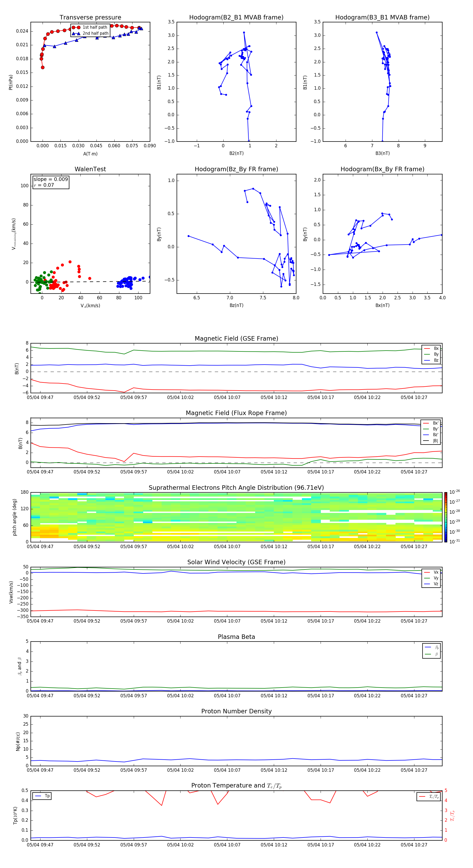473x868 pixels.
Task: Click the "Plasma Beta" plot title
Action: (x=236, y=637)
